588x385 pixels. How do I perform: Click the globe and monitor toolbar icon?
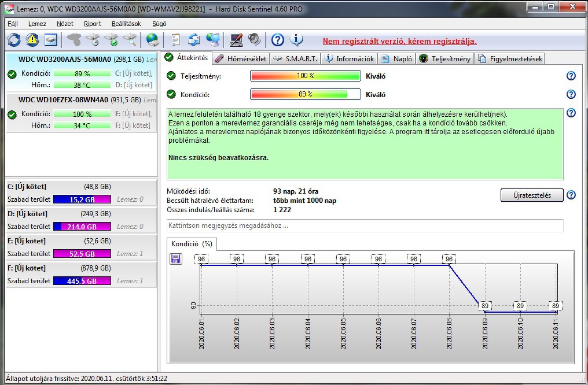(x=212, y=39)
